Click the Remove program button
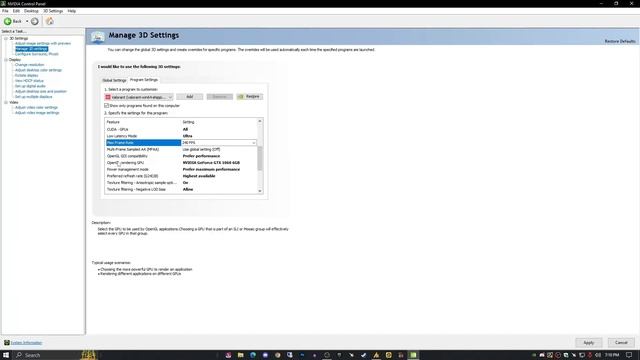The width and height of the screenshot is (640, 360). pos(220,97)
